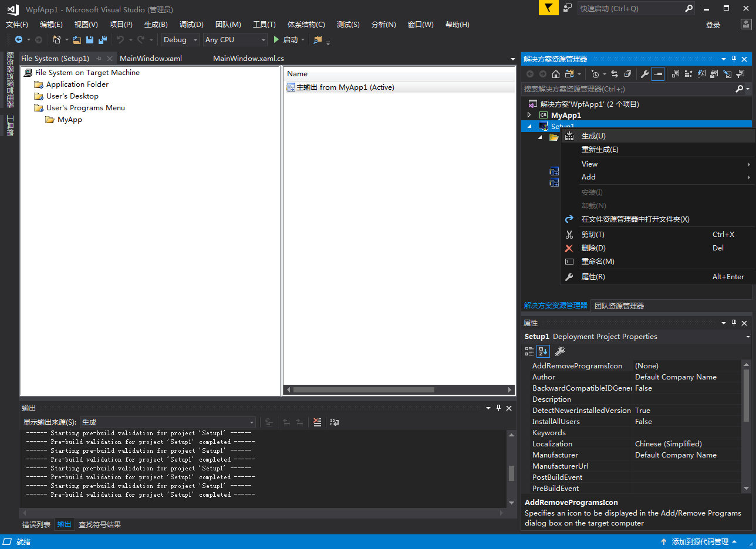Open the Registry Editor icon
The image size is (756, 549).
pyautogui.click(x=689, y=74)
